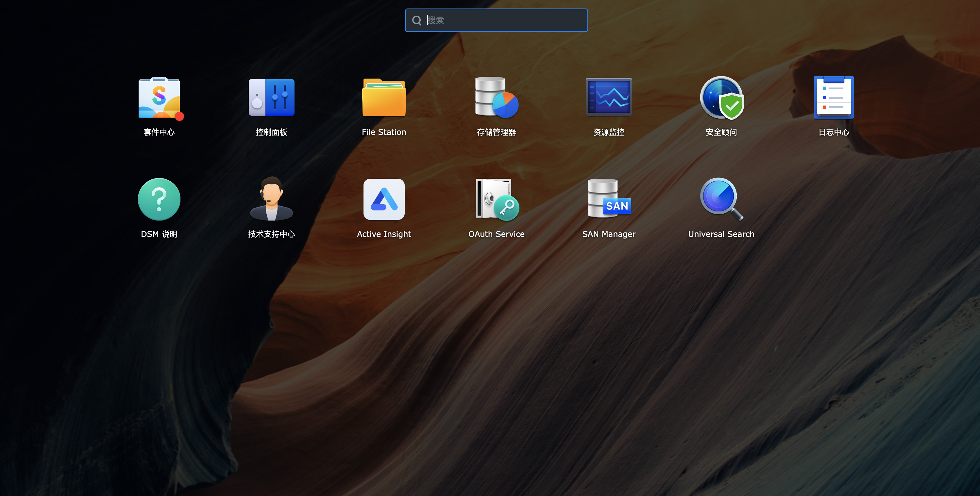The width and height of the screenshot is (980, 496).
Task: Open the 套件中心 Package Center icon
Action: (159, 98)
